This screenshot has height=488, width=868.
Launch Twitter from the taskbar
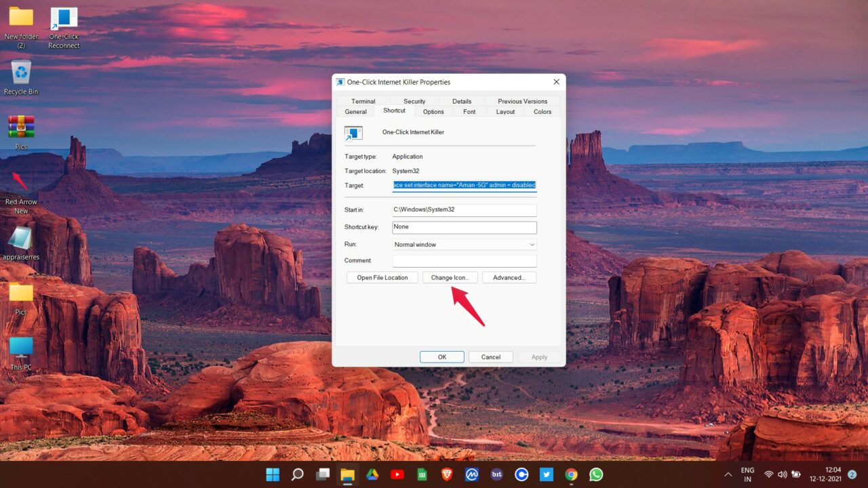click(x=547, y=474)
